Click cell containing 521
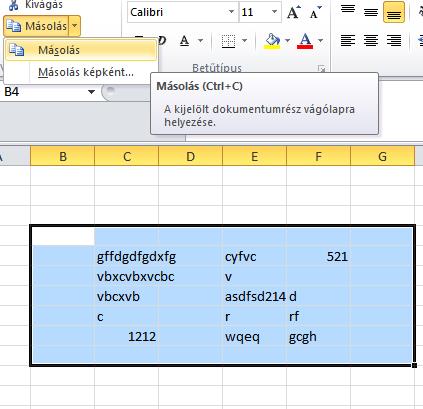Screen dimensions: 423x409 click(318, 256)
